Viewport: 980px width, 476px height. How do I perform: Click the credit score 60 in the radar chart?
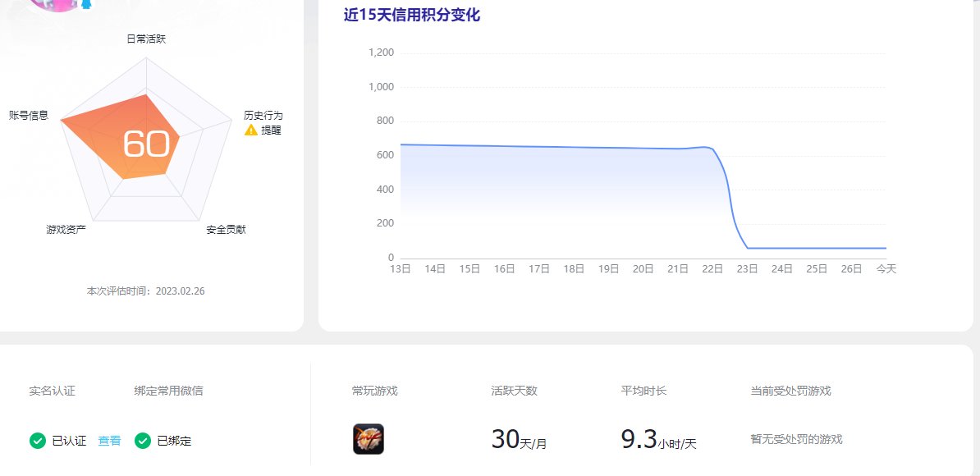pos(149,144)
